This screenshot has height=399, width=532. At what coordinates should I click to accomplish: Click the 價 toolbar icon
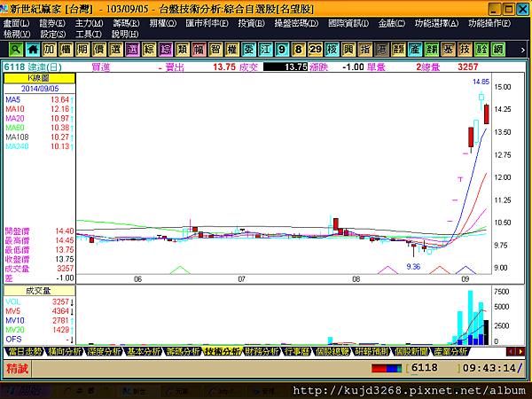[x=99, y=50]
